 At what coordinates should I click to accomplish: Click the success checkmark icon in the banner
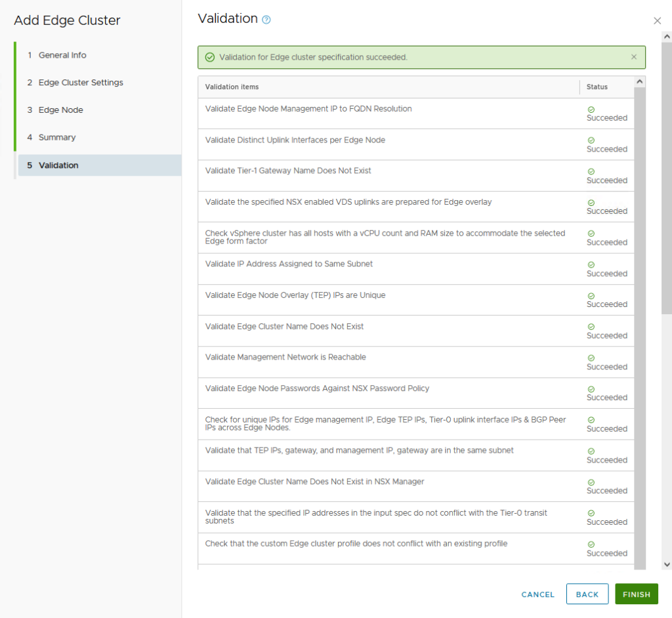click(210, 58)
